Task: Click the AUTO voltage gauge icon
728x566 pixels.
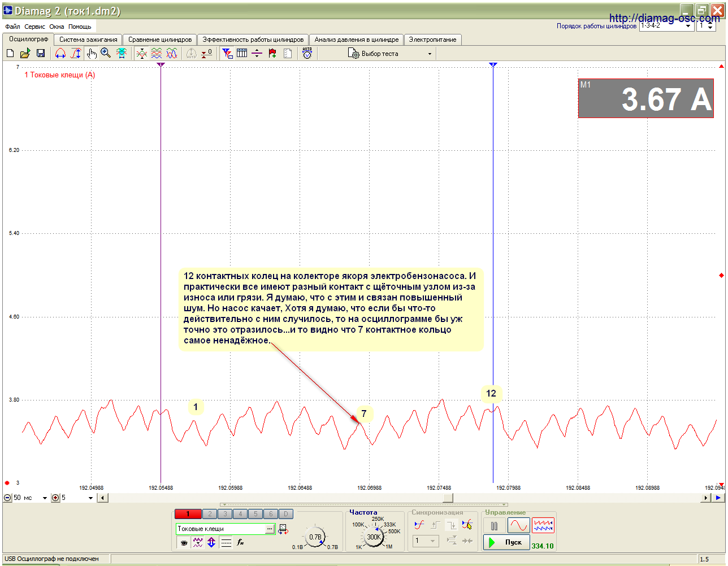Action: (x=307, y=53)
